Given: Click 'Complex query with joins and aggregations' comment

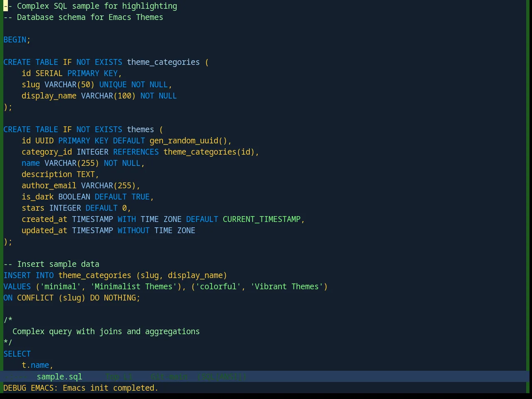Looking at the screenshot, I should coord(106,332).
